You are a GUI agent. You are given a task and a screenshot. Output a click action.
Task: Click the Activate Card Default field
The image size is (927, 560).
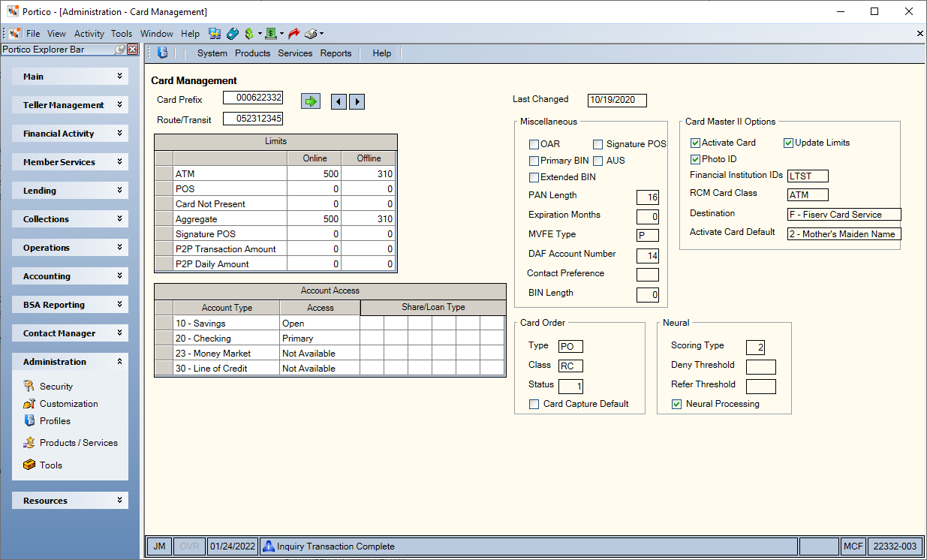pyautogui.click(x=844, y=233)
